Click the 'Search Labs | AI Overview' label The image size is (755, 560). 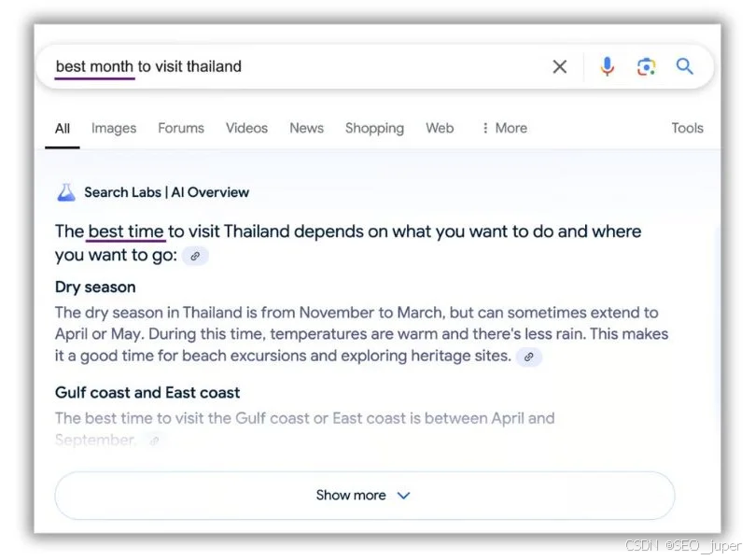tap(167, 192)
